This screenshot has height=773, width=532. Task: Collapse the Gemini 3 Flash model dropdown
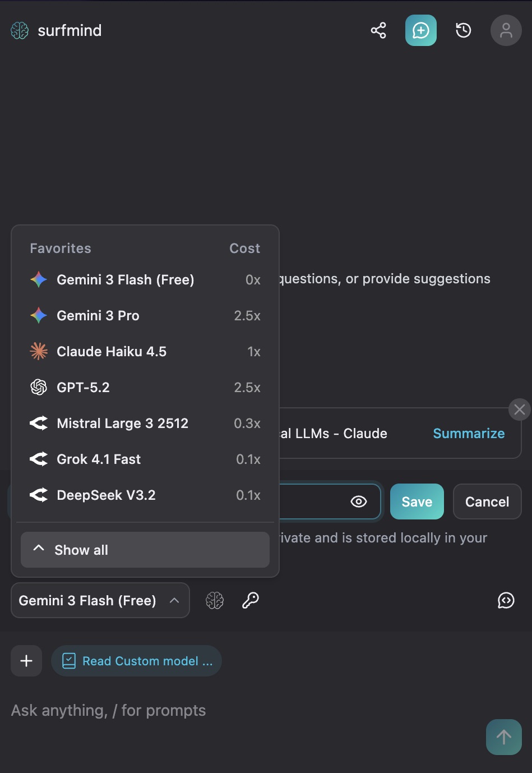(x=100, y=600)
